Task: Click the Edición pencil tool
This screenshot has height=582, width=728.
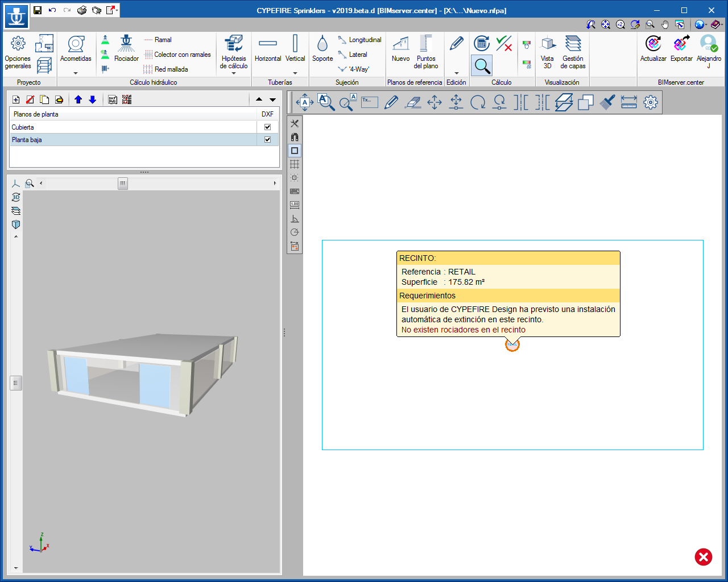Action: click(x=456, y=43)
